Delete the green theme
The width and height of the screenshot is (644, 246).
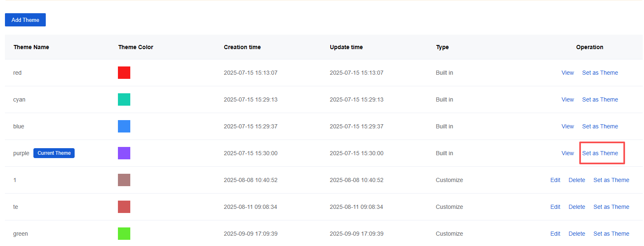pos(577,234)
